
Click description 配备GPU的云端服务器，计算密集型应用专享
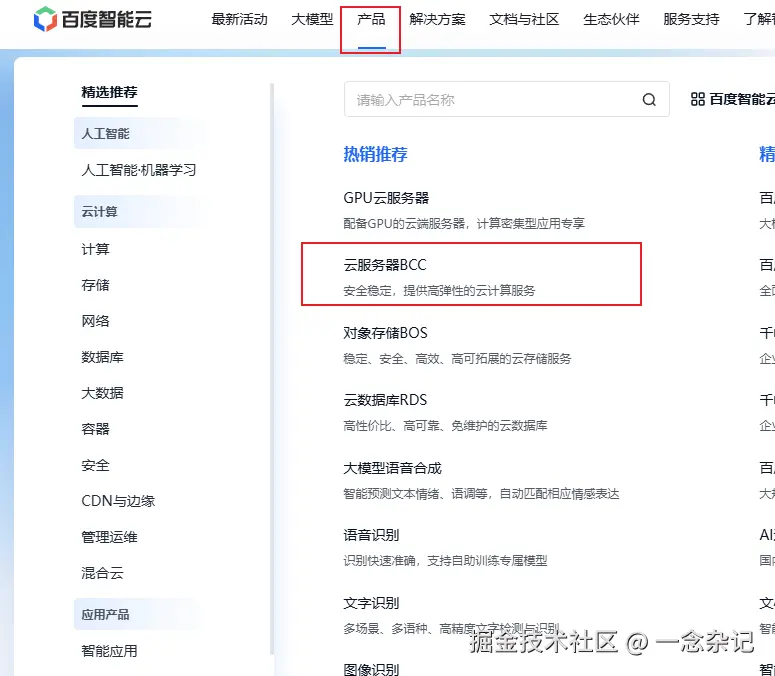464,223
